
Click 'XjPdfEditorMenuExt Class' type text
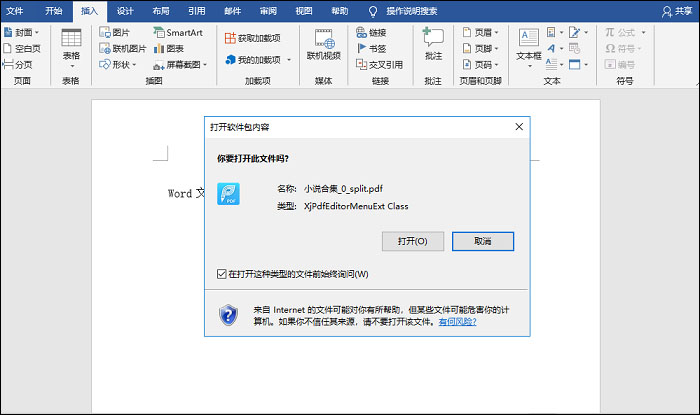(356, 206)
